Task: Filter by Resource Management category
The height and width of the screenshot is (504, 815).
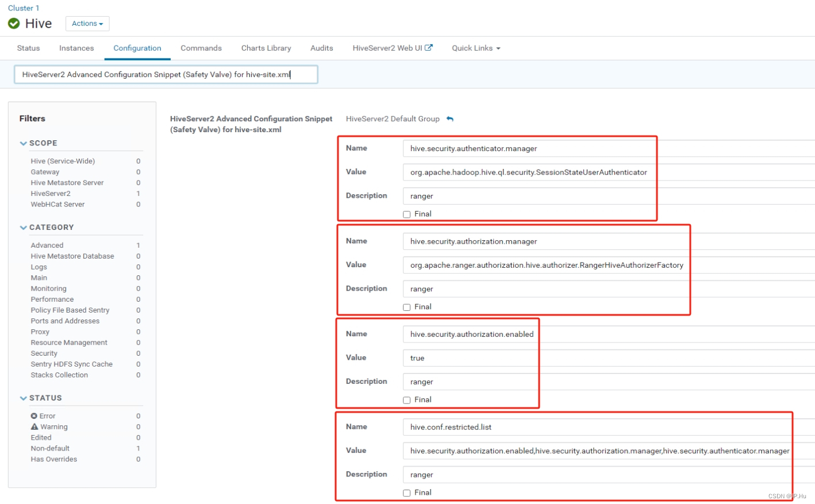Action: [x=69, y=343]
